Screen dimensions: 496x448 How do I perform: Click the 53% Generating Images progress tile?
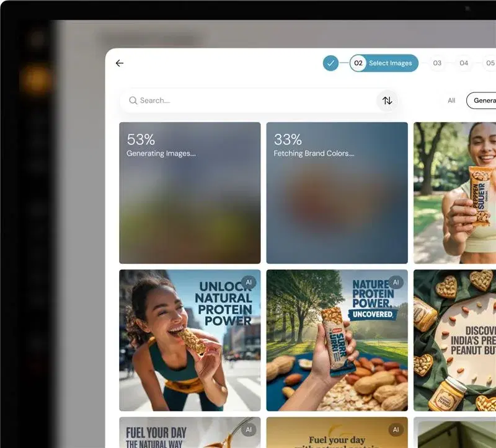tap(190, 192)
